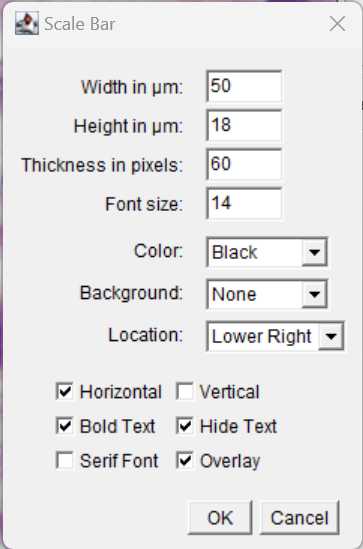Click the Font size field
363x549 pixels.
pos(244,203)
